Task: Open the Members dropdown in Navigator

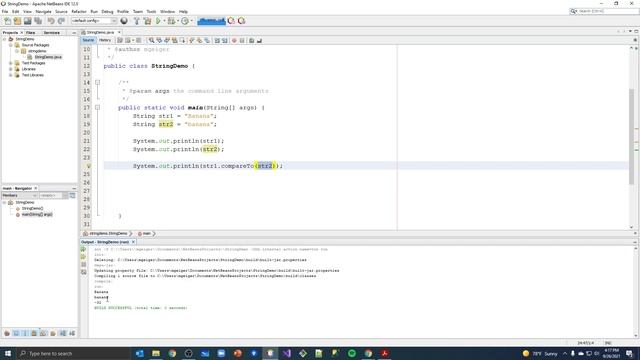Action: click(19, 196)
